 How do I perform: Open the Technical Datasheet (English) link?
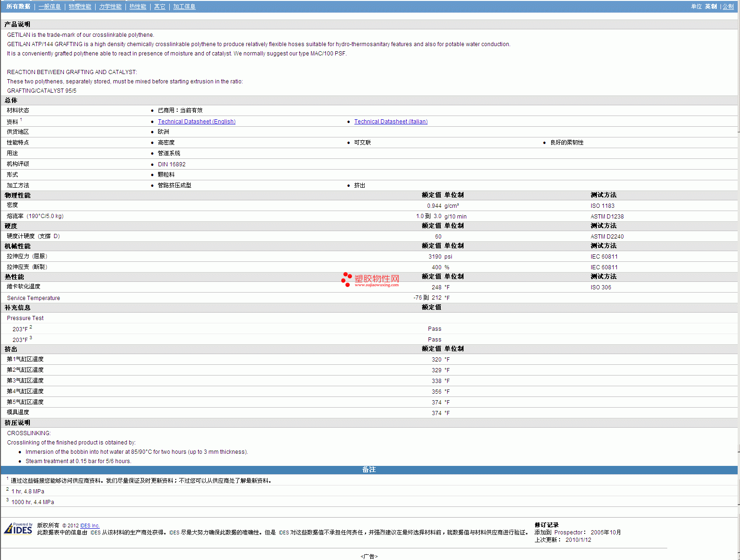pos(196,122)
